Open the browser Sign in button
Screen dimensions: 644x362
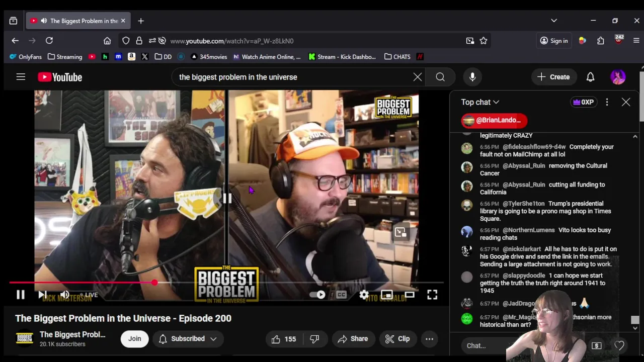tap(553, 41)
